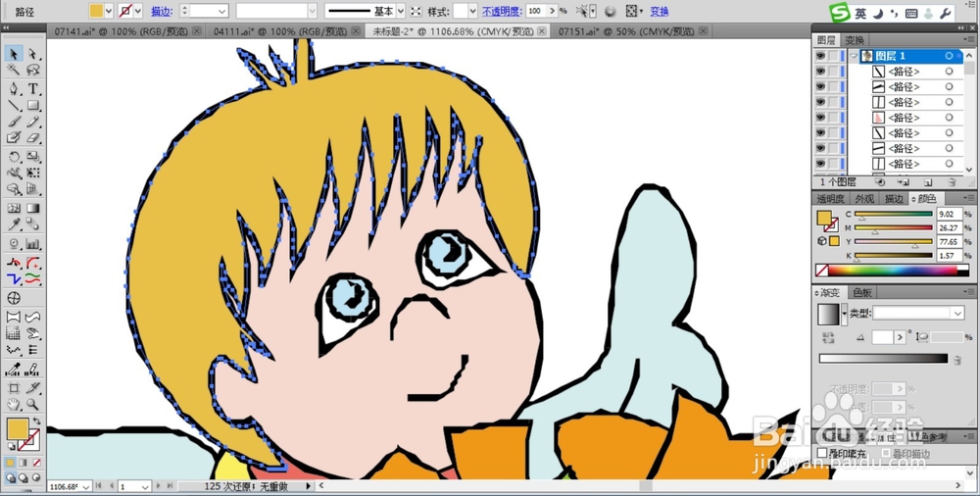This screenshot has height=496, width=980.
Task: Open the brush definition 基本 dropdown
Action: pos(400,11)
